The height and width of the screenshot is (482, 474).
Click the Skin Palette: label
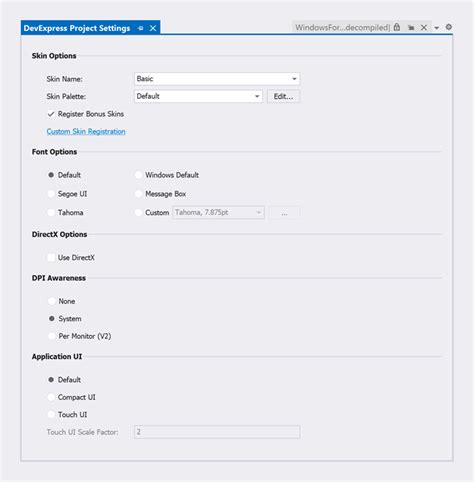[66, 96]
